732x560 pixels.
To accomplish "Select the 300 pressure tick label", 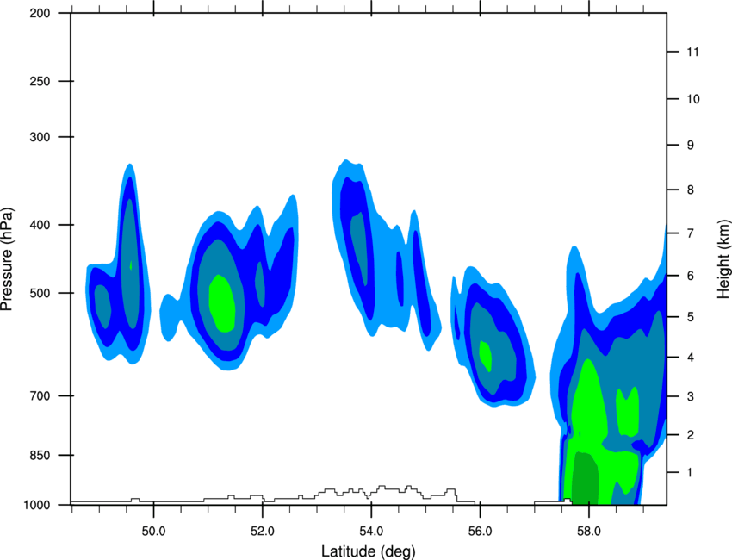I will coord(40,137).
